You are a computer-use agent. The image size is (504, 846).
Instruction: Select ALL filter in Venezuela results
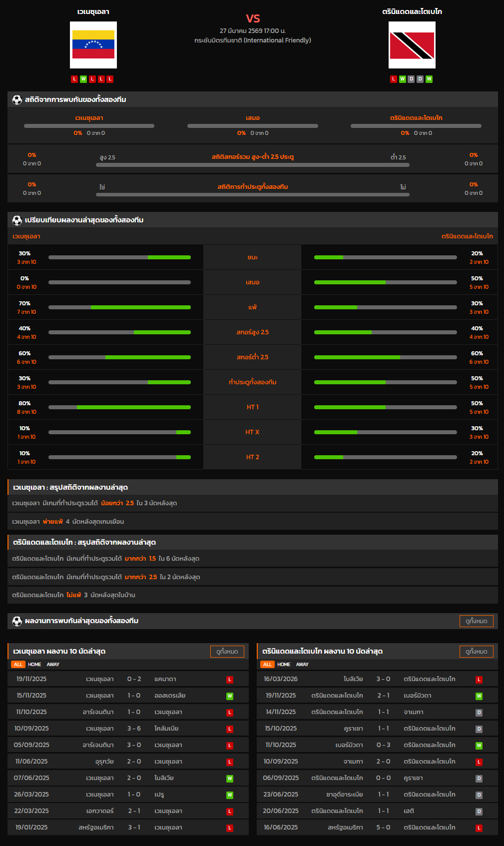pyautogui.click(x=18, y=665)
